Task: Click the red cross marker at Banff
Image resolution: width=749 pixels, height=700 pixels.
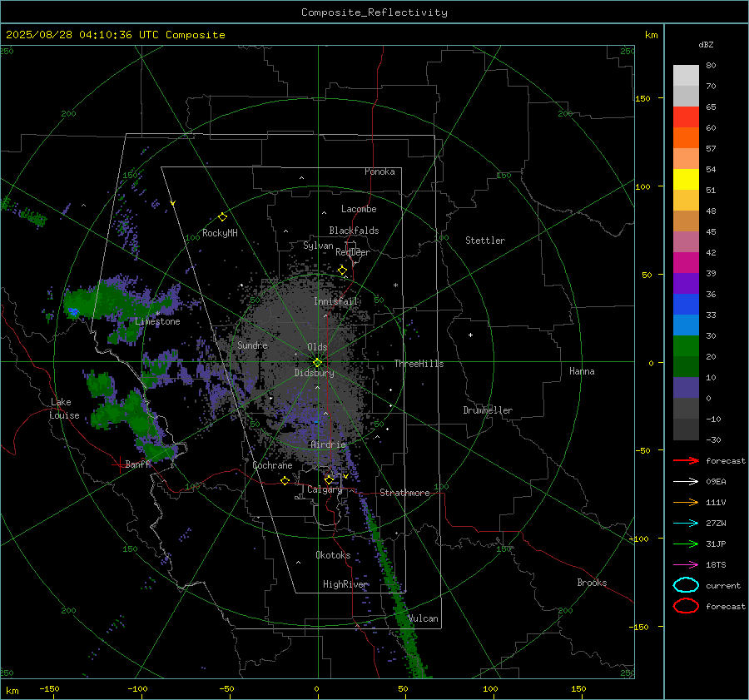Action: point(119,464)
